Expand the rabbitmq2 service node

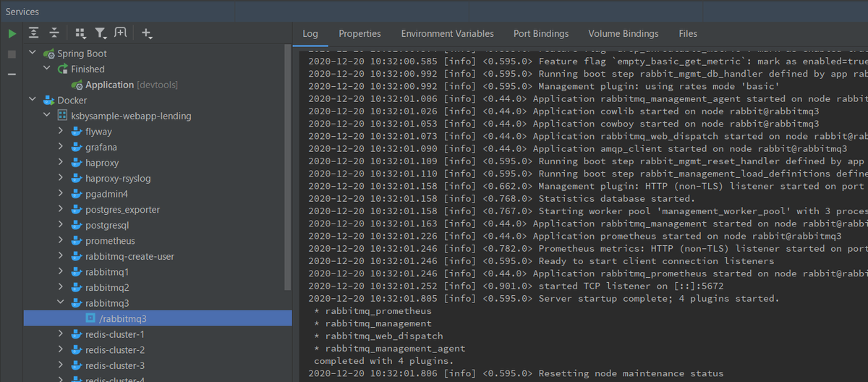[x=61, y=287]
